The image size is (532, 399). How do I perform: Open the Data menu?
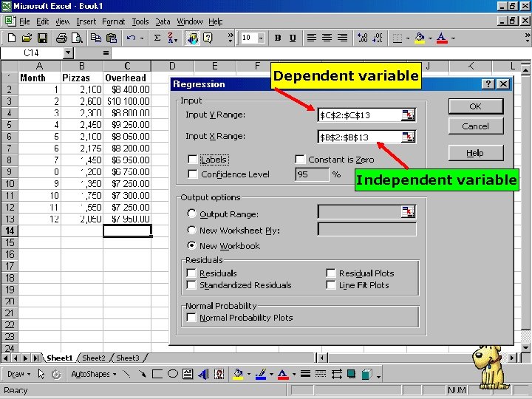[x=163, y=21]
